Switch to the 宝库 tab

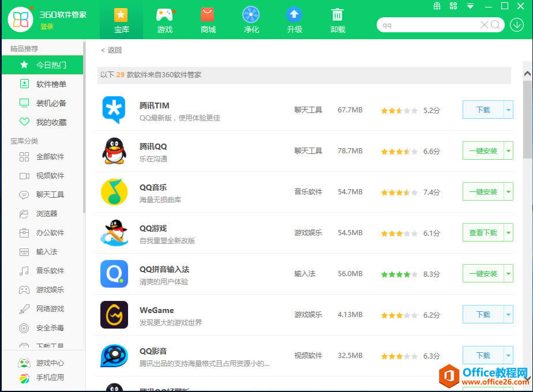[x=121, y=21]
